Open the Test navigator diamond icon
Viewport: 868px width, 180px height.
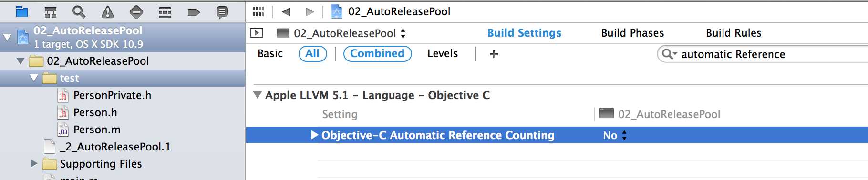click(136, 11)
